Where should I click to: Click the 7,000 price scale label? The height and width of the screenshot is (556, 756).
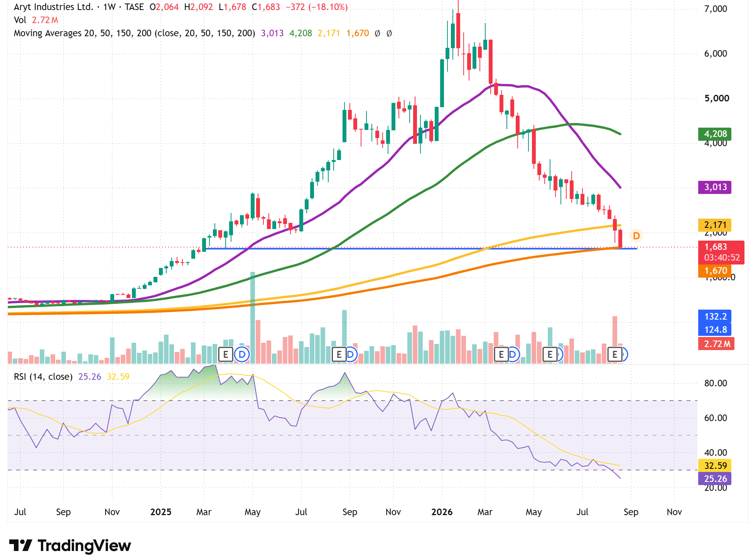point(715,9)
